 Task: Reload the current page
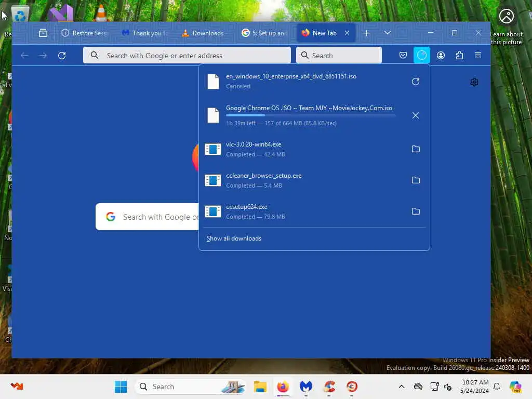(x=62, y=55)
